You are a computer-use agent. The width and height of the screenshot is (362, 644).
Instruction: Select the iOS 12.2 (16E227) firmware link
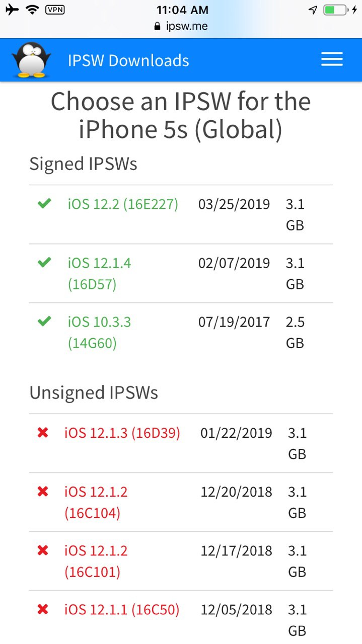click(x=123, y=204)
